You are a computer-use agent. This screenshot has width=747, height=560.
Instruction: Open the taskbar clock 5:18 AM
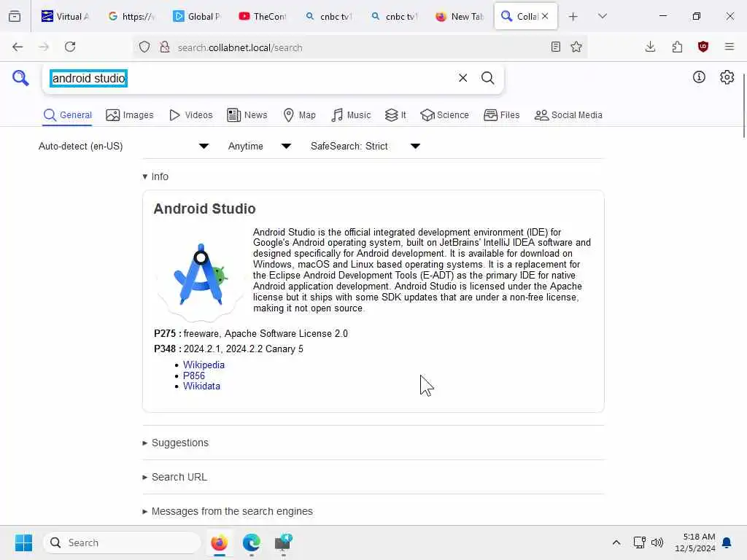coord(695,542)
